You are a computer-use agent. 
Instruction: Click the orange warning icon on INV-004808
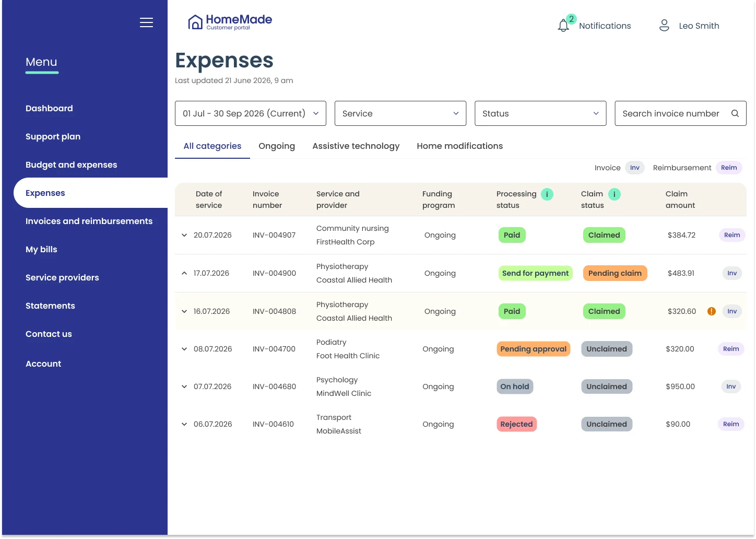click(711, 311)
